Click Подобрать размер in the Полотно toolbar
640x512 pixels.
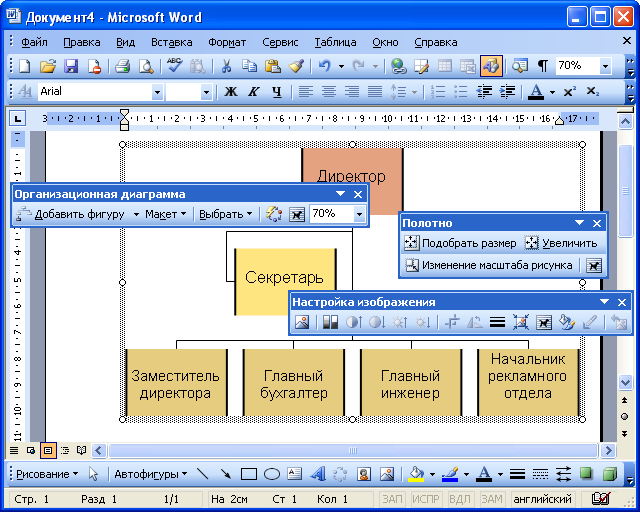coord(460,243)
